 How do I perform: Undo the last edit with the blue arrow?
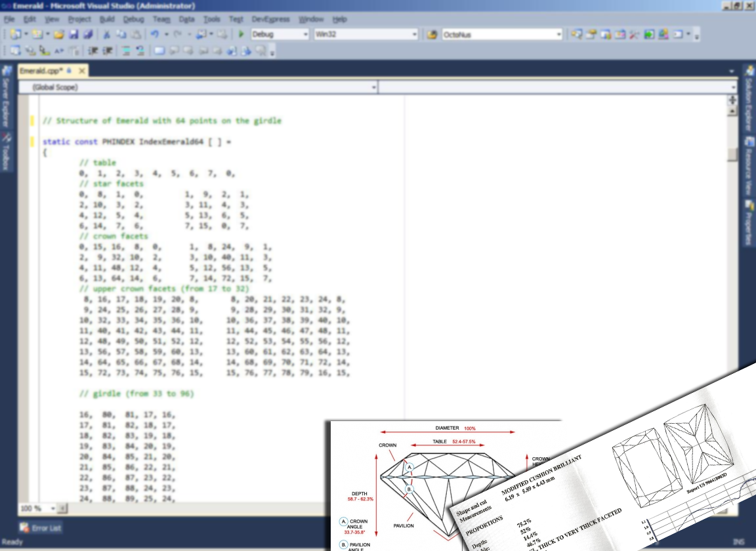tap(155, 34)
